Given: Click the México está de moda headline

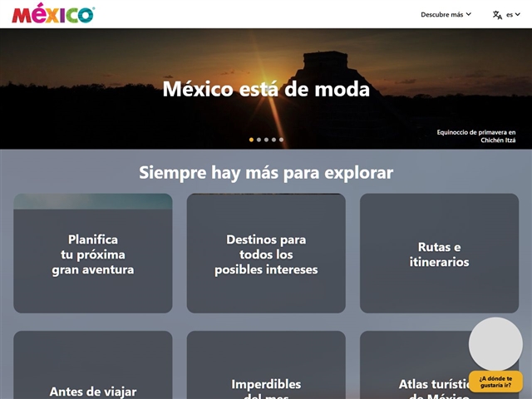Looking at the screenshot, I should pyautogui.click(x=266, y=89).
